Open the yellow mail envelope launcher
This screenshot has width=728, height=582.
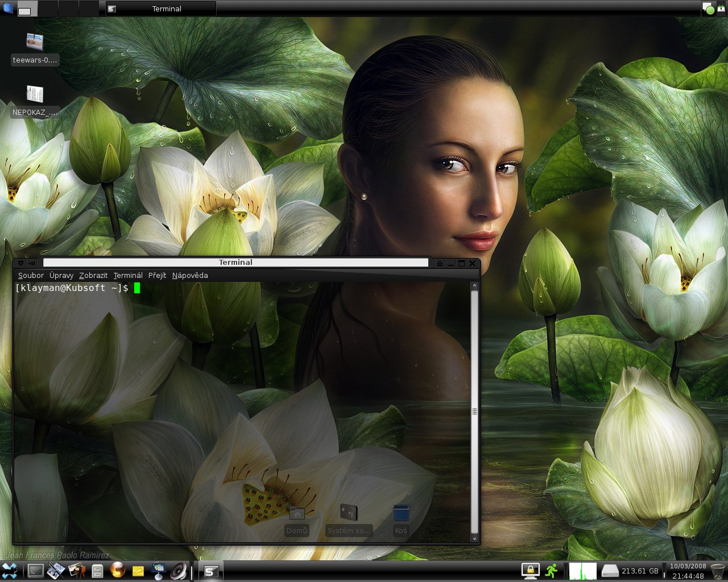point(138,571)
